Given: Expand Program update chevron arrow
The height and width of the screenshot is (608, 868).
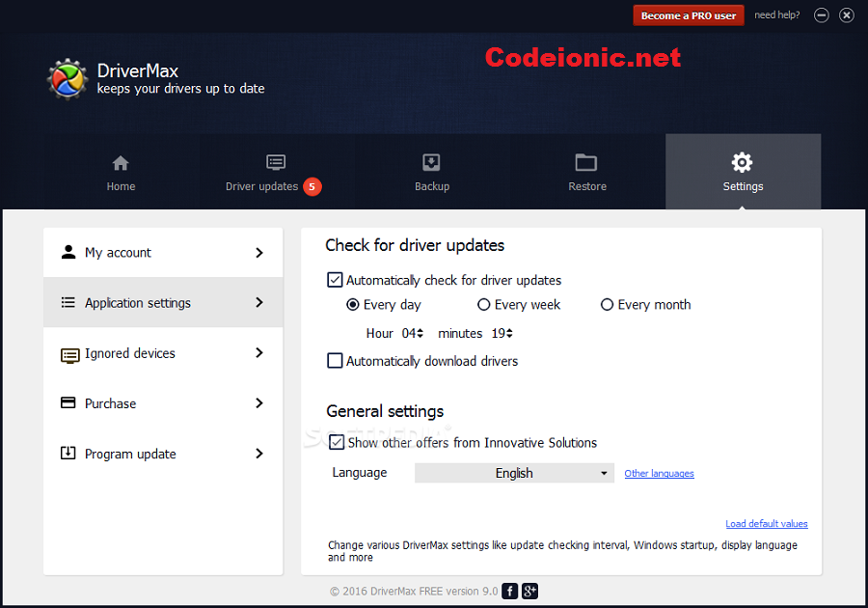Looking at the screenshot, I should [259, 454].
